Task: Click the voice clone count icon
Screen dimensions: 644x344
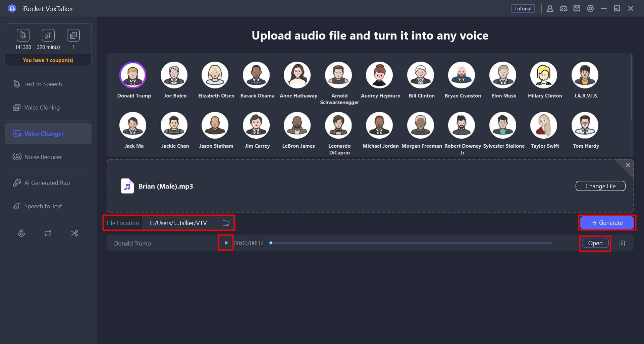Action: tap(73, 35)
